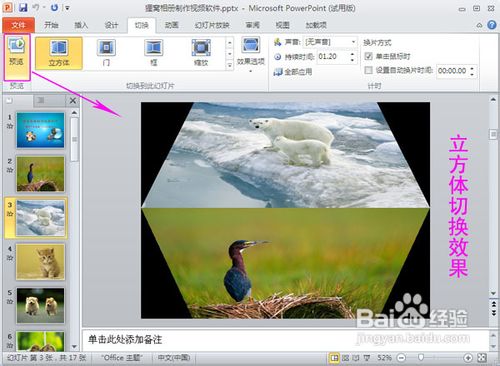Click animation star icon beside slide 1
This screenshot has width=500, height=366.
pyautogui.click(x=10, y=126)
